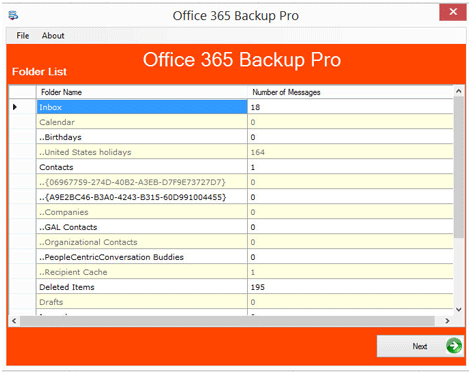The width and height of the screenshot is (471, 374).
Task: Open the About menu
Action: (53, 36)
